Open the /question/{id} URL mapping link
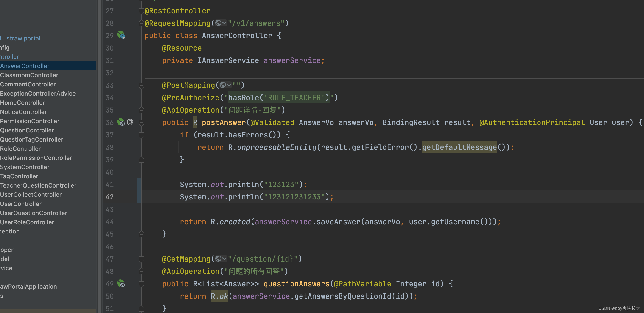644x313 pixels. click(x=263, y=259)
